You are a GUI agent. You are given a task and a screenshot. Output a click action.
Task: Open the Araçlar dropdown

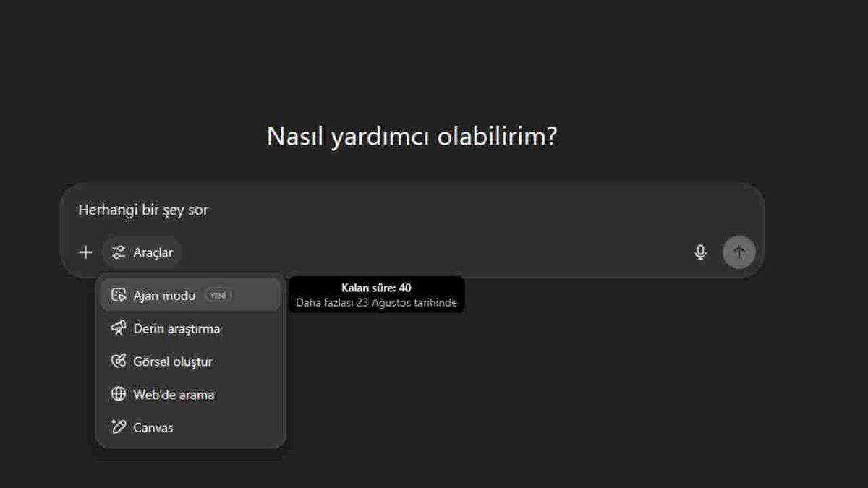pos(142,252)
